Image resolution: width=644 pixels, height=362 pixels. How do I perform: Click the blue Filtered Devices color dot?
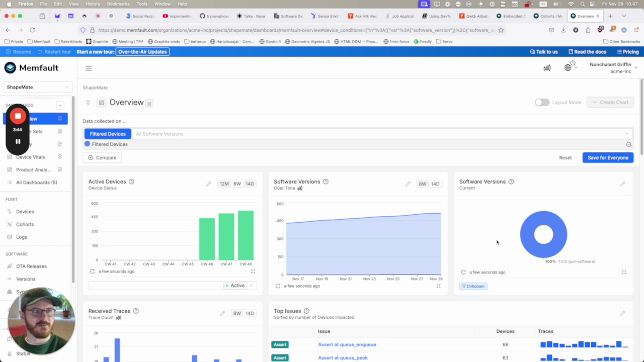coord(87,144)
